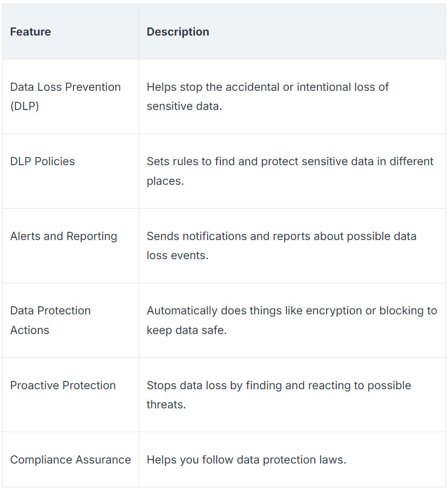Click the Compliance Assurance feature cell
The height and width of the screenshot is (490, 448).
(x=70, y=460)
